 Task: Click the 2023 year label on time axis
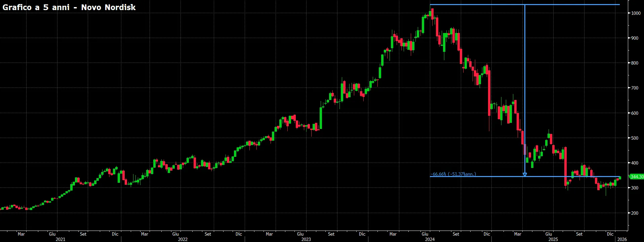click(x=306, y=239)
